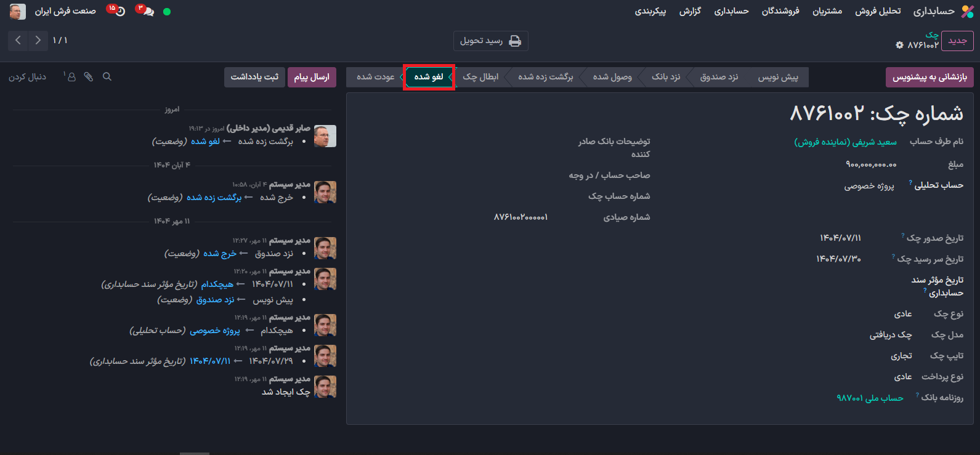The image size is (980, 455).
Task: Open the company switcher صنعت فرش ایران
Action: [x=65, y=11]
